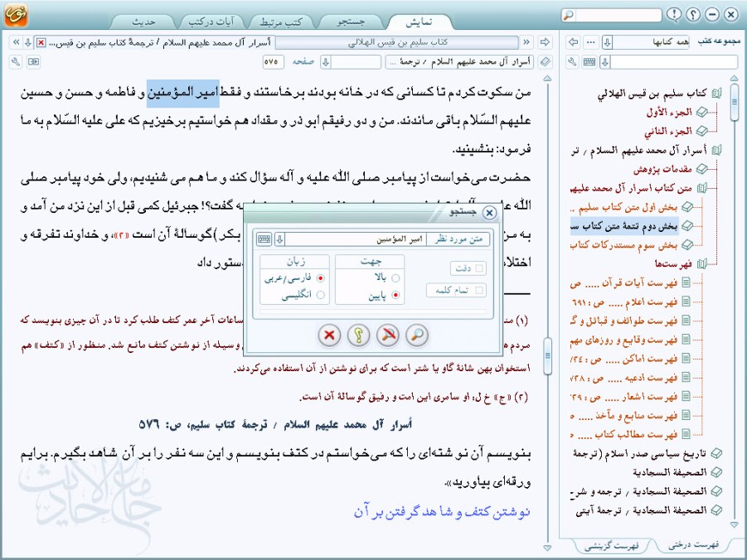Close the open book tab with red X
The image size is (747, 560).
[x=41, y=43]
